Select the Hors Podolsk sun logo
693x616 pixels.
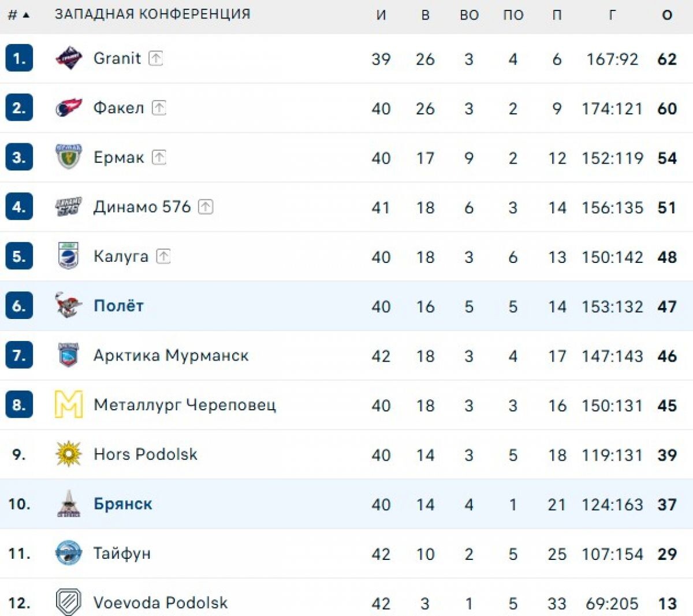click(x=69, y=454)
